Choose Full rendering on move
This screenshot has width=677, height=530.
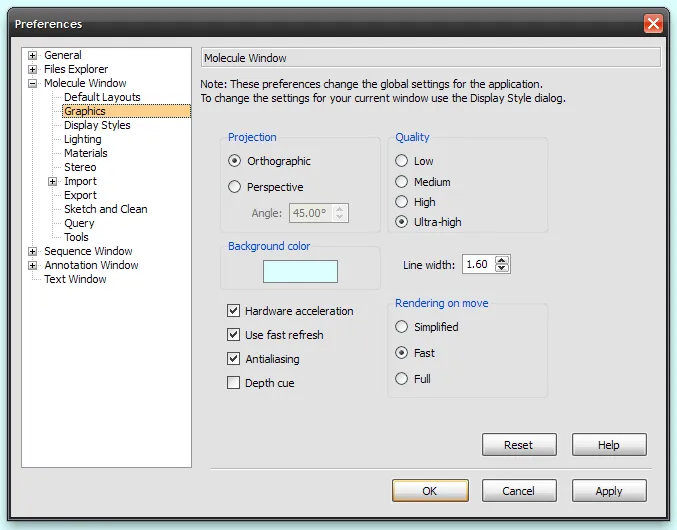coord(402,379)
